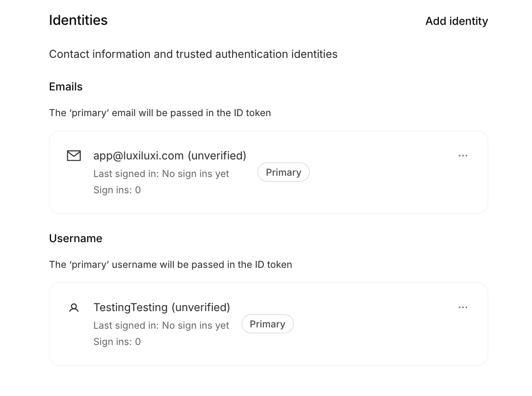The height and width of the screenshot is (396, 532).
Task: Click the 'primary' email ID token description
Action: [x=160, y=113]
